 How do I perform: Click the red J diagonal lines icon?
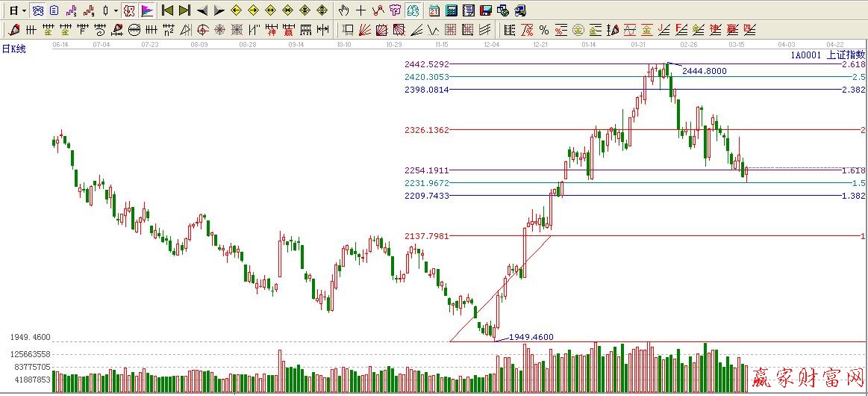[x=664, y=29]
